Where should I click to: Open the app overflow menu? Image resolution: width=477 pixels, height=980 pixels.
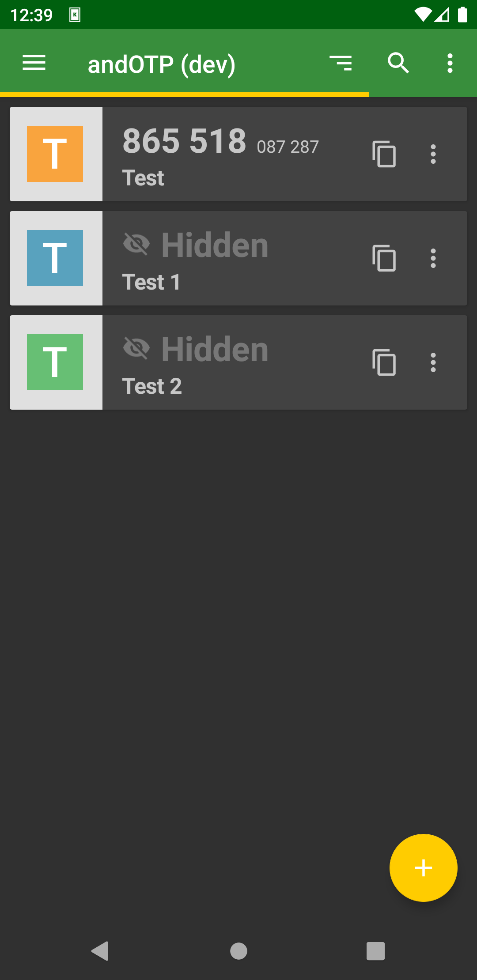point(449,63)
